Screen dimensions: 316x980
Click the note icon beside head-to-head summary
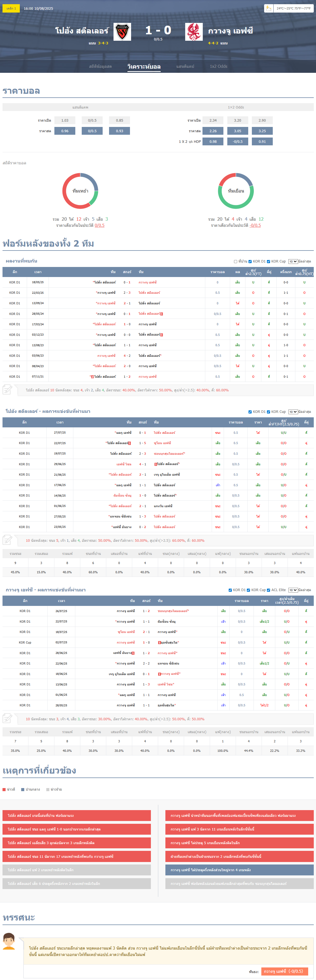[8, 389]
